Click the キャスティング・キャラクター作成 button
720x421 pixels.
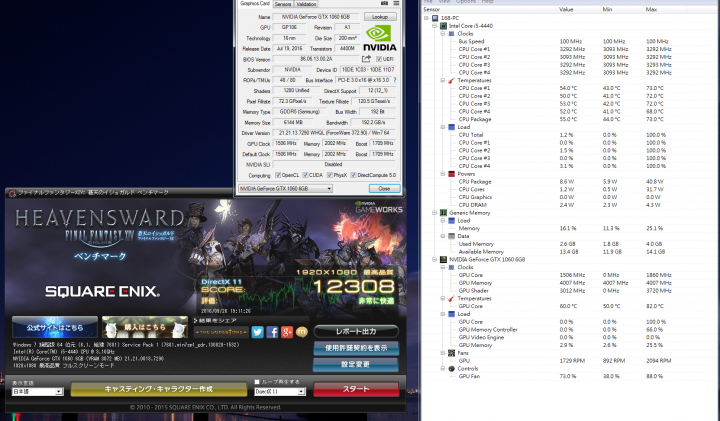(158, 389)
